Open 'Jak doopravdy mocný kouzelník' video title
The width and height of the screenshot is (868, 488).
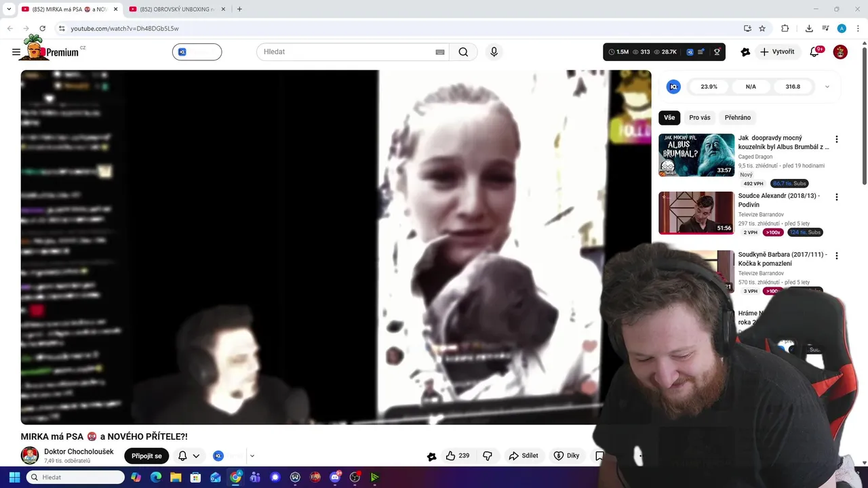click(783, 142)
